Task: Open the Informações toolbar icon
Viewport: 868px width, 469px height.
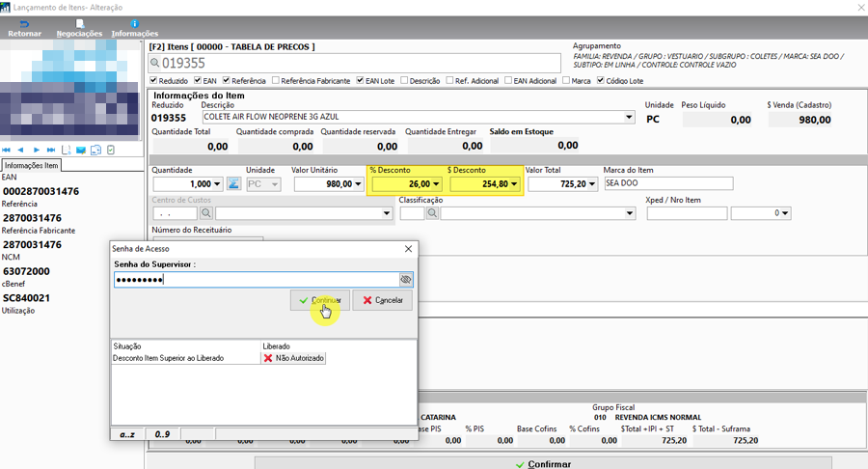Action: pos(134,28)
